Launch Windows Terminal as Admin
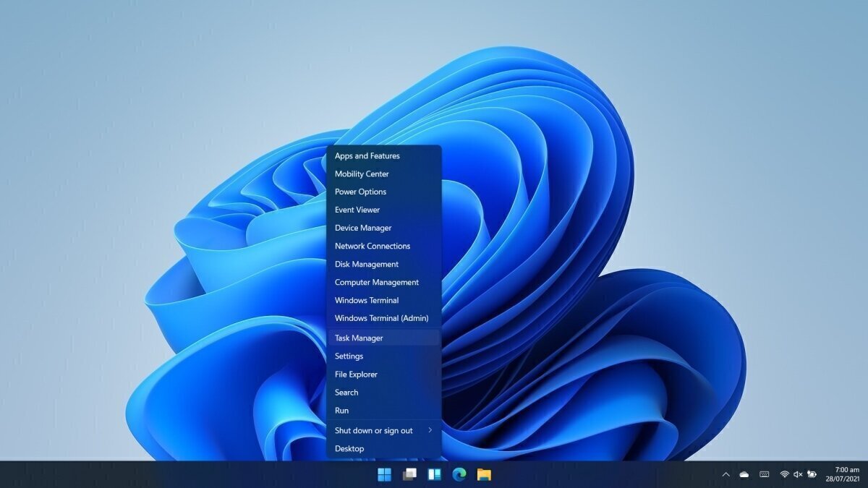Screen dimensions: 868x488 pyautogui.click(x=382, y=318)
